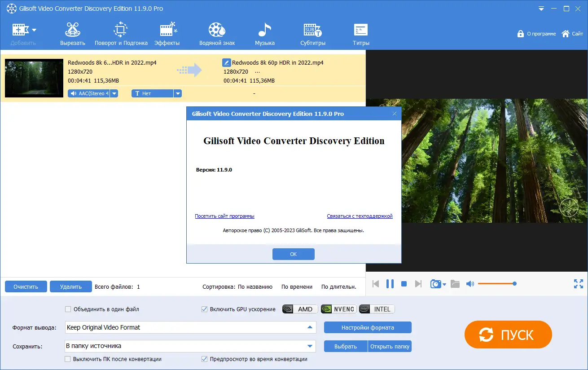The width and height of the screenshot is (588, 370).
Task: Open the Эффекты tool
Action: 167,32
